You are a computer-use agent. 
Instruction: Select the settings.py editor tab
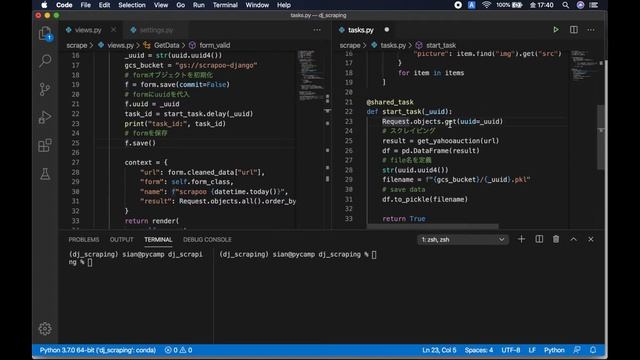156,30
